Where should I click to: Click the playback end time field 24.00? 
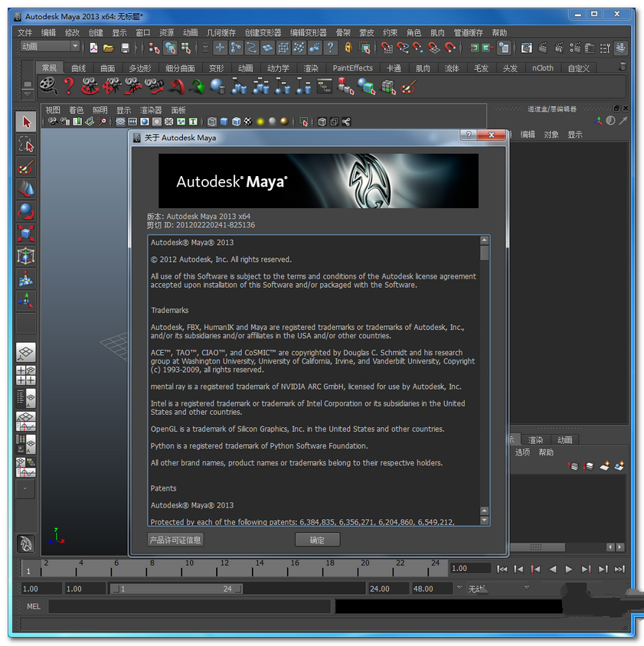point(387,589)
